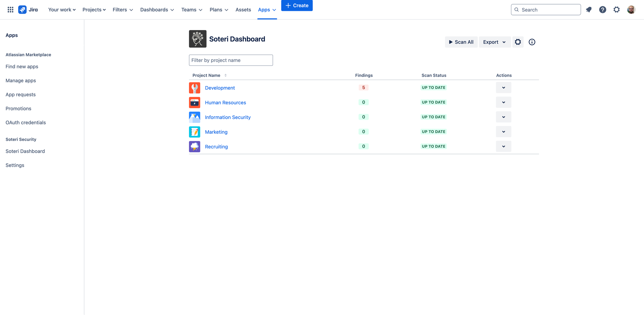Expand the Dashboards menu
Image resolution: width=644 pixels, height=315 pixels.
[x=157, y=10]
